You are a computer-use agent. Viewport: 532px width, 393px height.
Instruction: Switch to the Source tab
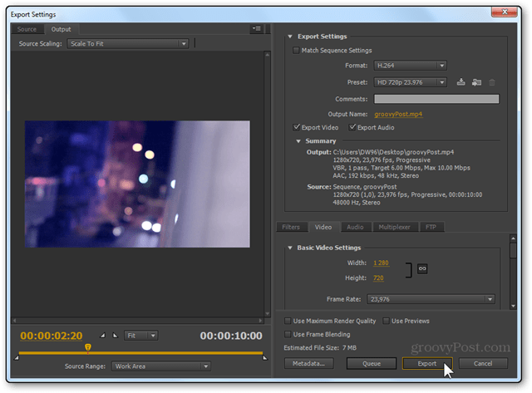coord(27,29)
